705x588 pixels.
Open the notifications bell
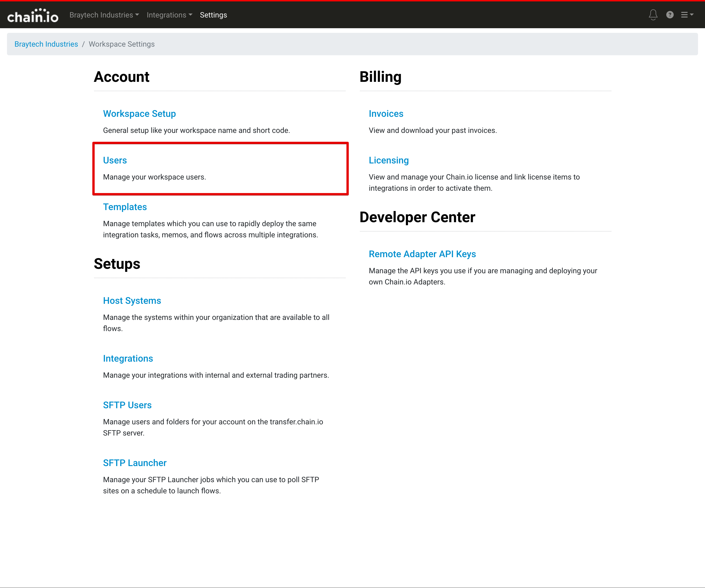[653, 15]
